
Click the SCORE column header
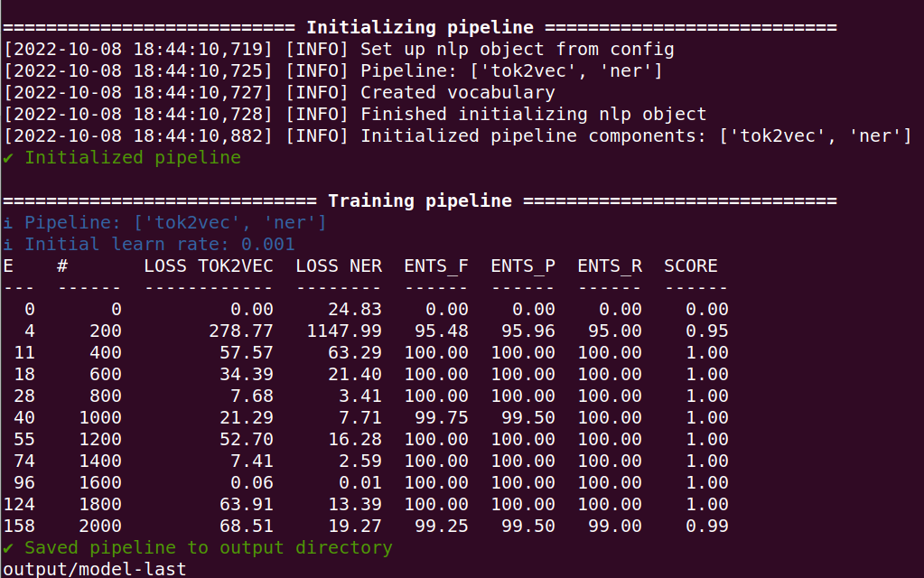pyautogui.click(x=691, y=266)
